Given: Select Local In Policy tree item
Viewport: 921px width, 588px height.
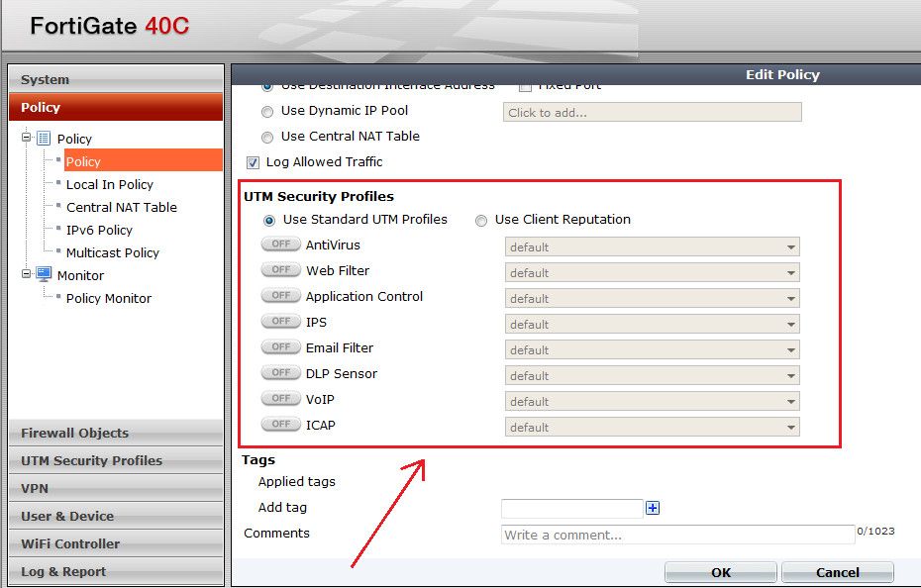Looking at the screenshot, I should click(x=109, y=184).
